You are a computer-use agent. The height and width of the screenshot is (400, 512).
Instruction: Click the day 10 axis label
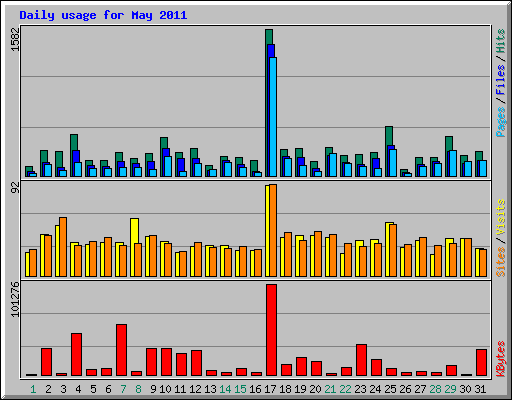[x=165, y=389]
